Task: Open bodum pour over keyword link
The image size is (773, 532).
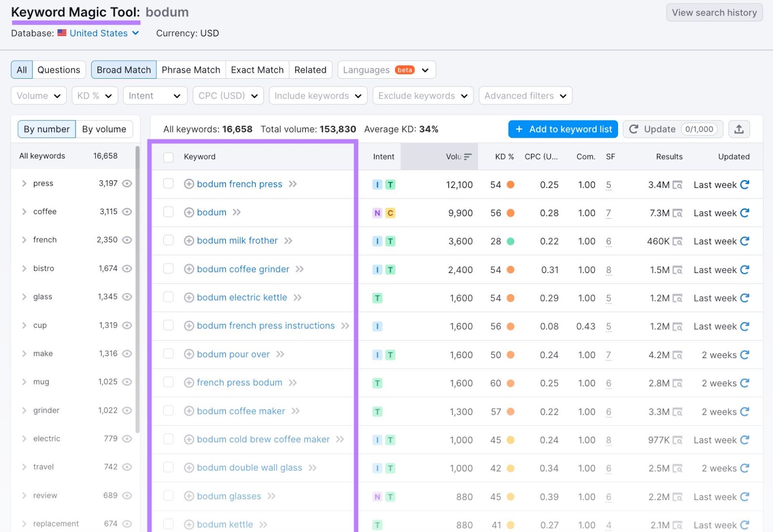Action: [x=233, y=354]
